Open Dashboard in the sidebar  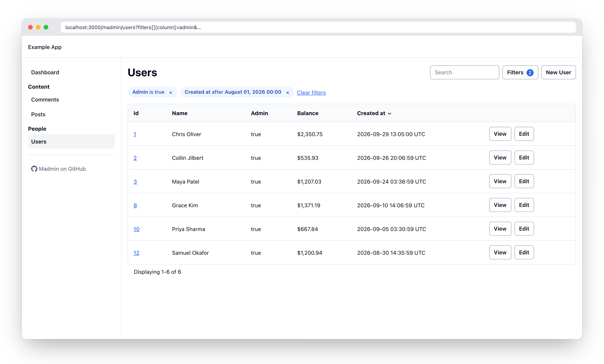click(x=45, y=72)
